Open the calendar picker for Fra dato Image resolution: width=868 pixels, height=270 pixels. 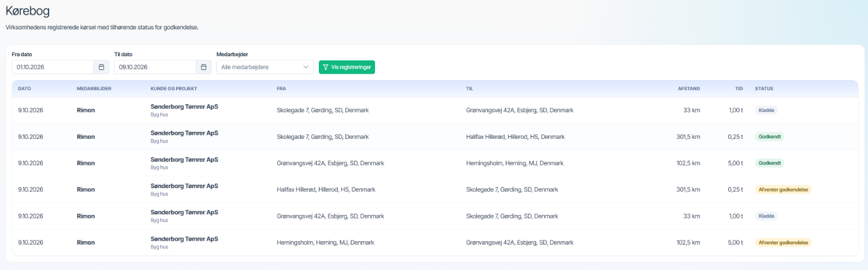tap(101, 67)
